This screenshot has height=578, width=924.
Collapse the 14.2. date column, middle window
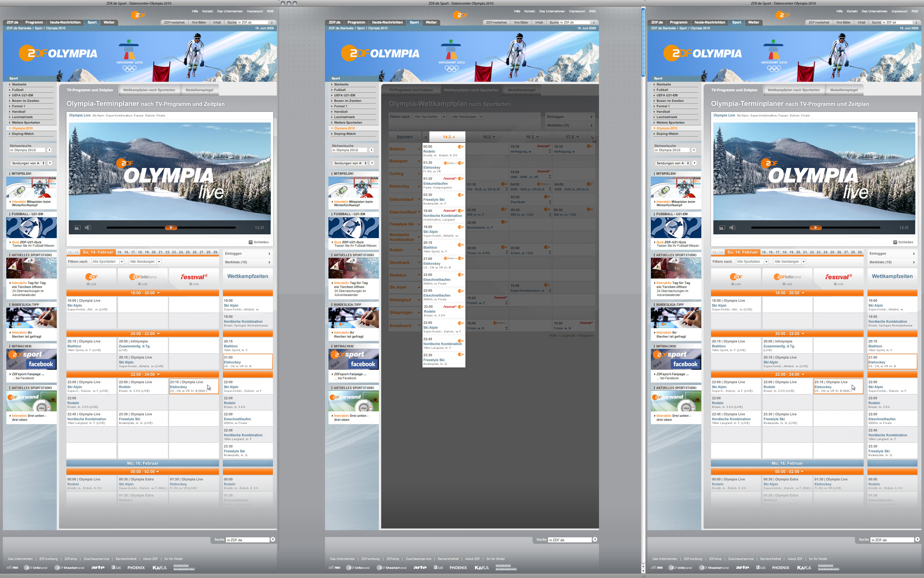[447, 137]
